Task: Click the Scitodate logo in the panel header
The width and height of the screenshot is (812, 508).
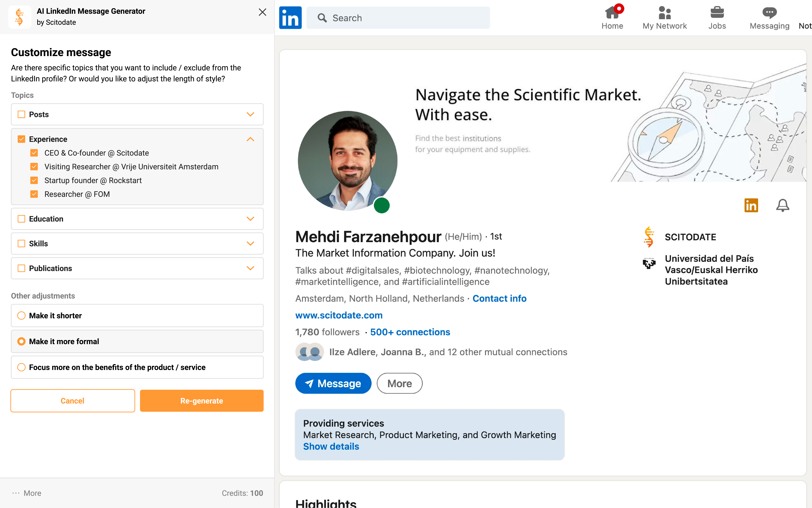Action: click(19, 17)
